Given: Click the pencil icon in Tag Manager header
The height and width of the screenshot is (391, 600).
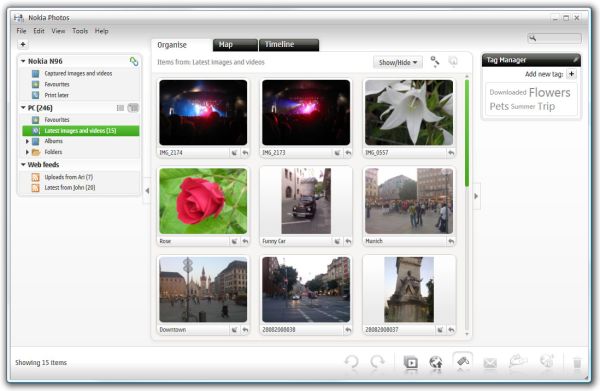Looking at the screenshot, I should coord(575,60).
